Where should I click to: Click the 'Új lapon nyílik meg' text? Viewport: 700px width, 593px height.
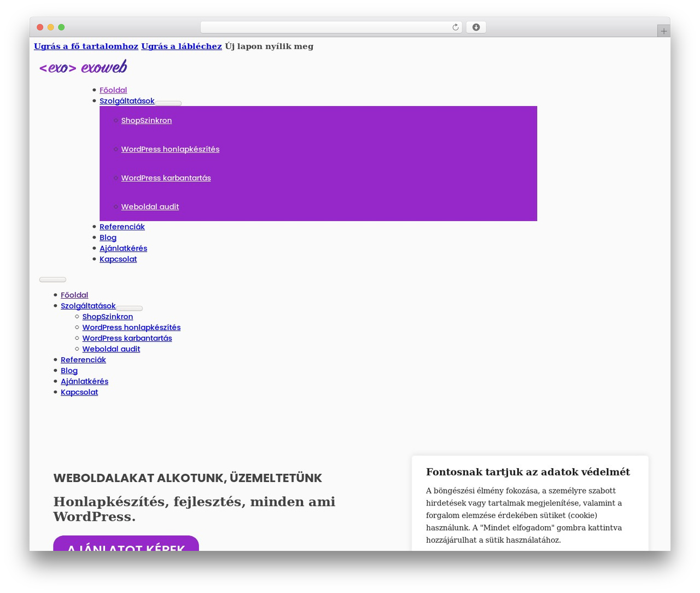coord(269,46)
